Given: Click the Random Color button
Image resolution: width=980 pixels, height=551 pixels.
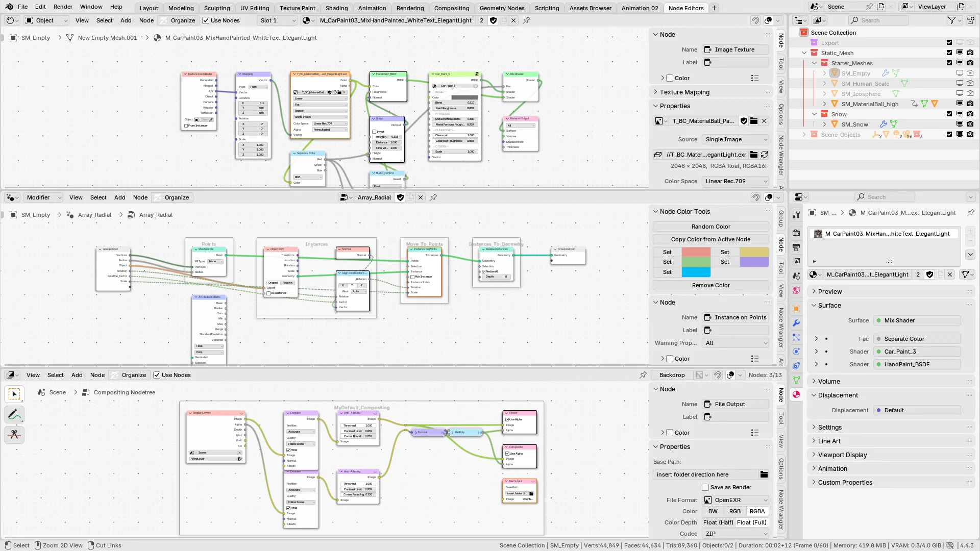Looking at the screenshot, I should pyautogui.click(x=711, y=227).
